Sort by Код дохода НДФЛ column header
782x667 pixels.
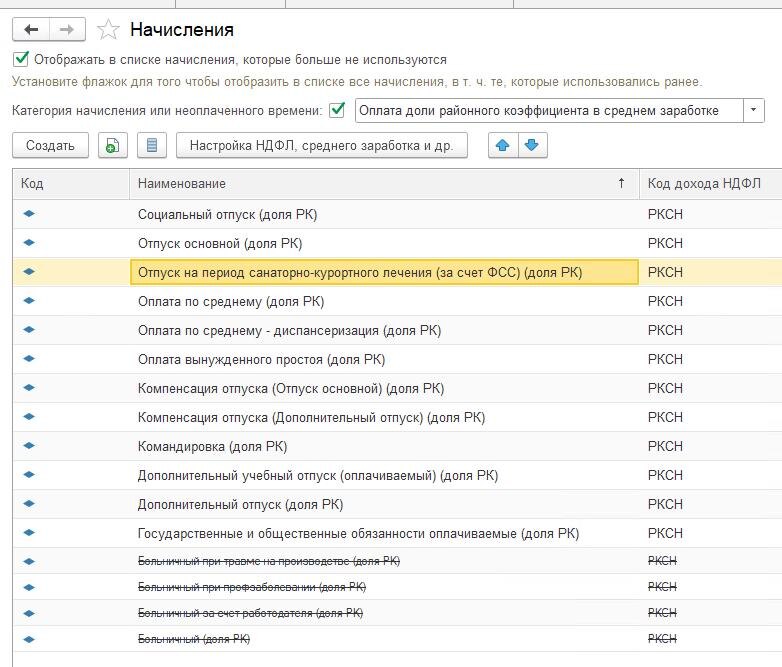[x=711, y=184]
